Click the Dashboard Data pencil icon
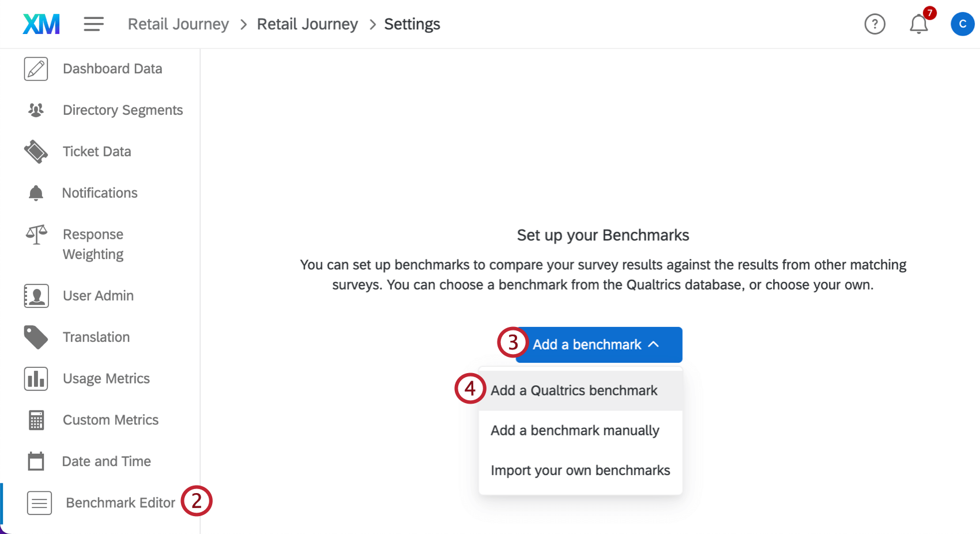Image resolution: width=980 pixels, height=534 pixels. pos(36,69)
